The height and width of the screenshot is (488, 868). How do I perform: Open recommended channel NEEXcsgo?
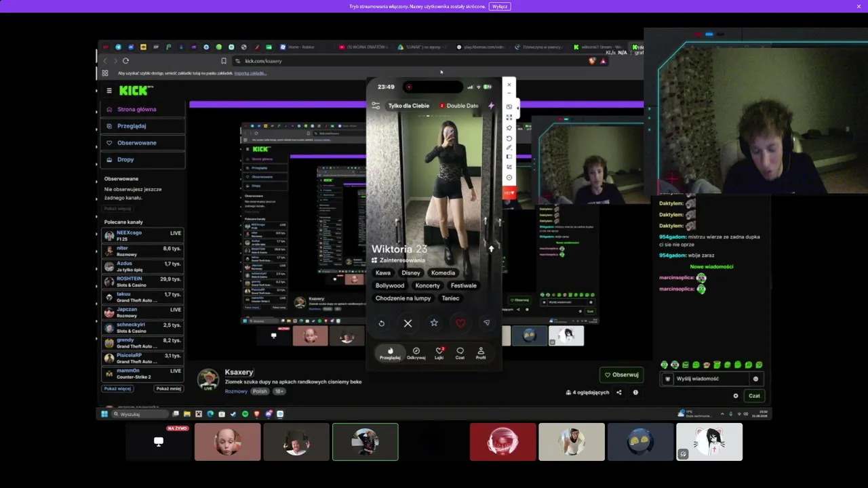click(x=142, y=235)
